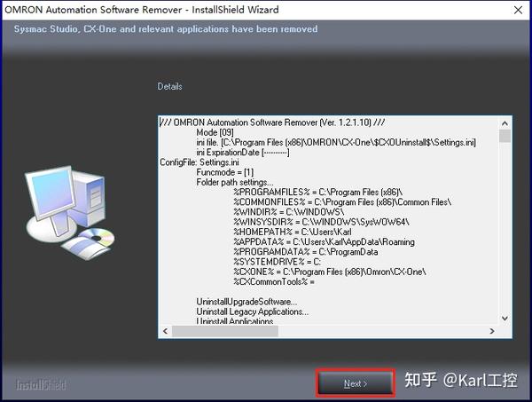
Task: Click the up arrow of the details vertical scrollbar
Action: tap(505, 123)
